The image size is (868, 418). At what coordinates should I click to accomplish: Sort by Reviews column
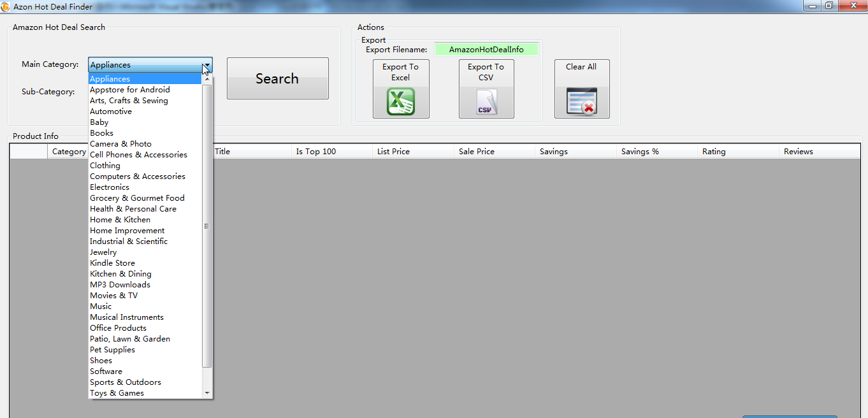pyautogui.click(x=820, y=152)
